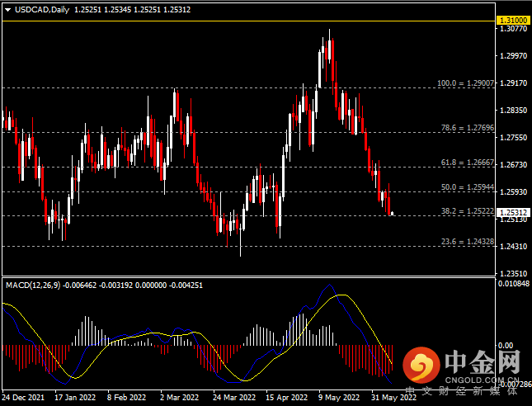
Task: Click the 24 Dec 2021 date label
Action: (23, 397)
